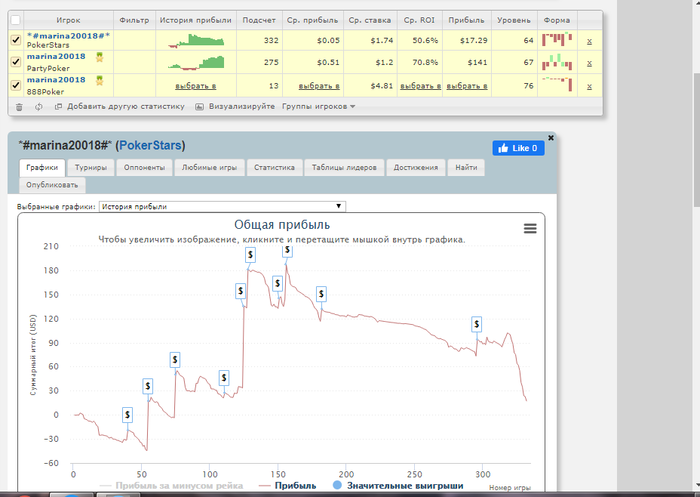Image resolution: width=700 pixels, height=497 pixels.
Task: Open chart hamburger menu icon
Action: click(x=530, y=229)
